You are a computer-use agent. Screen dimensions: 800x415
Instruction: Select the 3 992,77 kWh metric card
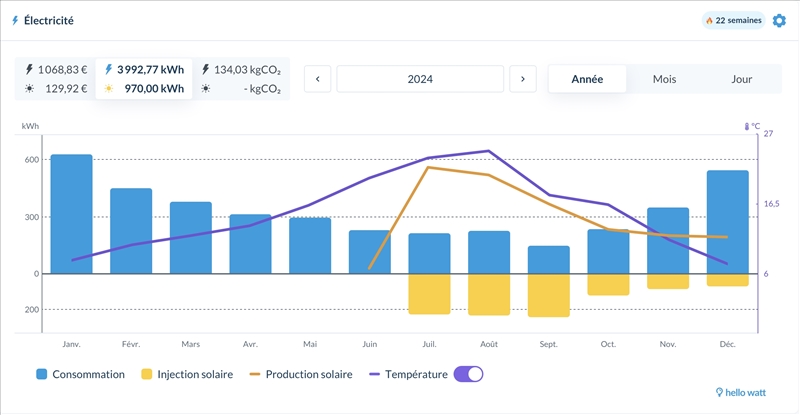coord(144,79)
